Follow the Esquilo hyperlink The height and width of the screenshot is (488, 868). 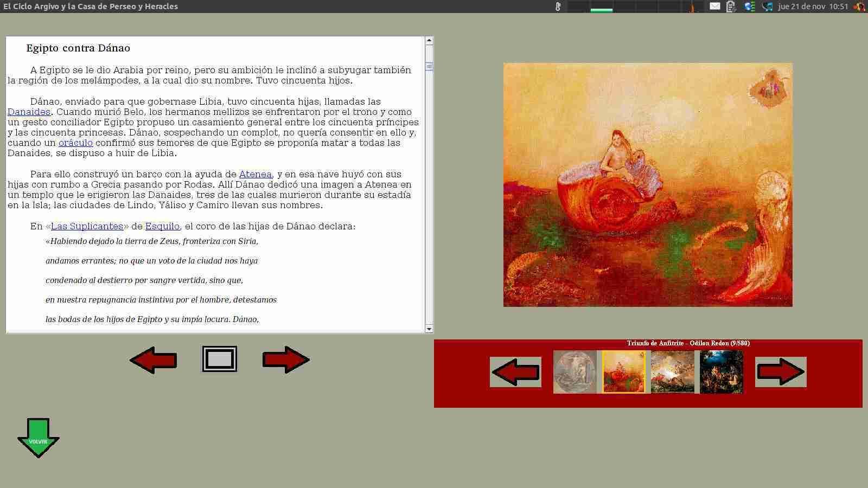click(162, 226)
